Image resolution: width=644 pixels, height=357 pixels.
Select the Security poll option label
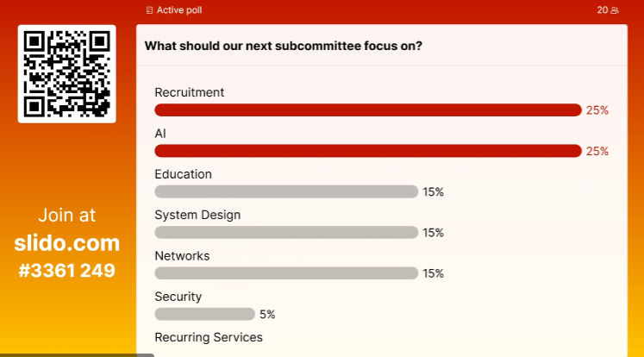[178, 297]
